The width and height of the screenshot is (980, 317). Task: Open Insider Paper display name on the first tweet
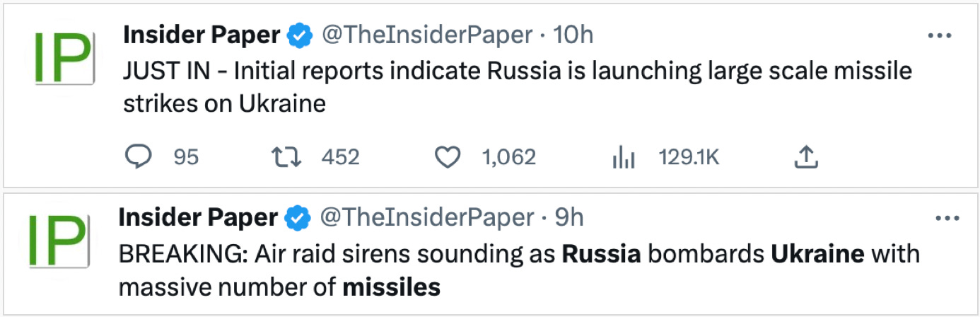201,35
